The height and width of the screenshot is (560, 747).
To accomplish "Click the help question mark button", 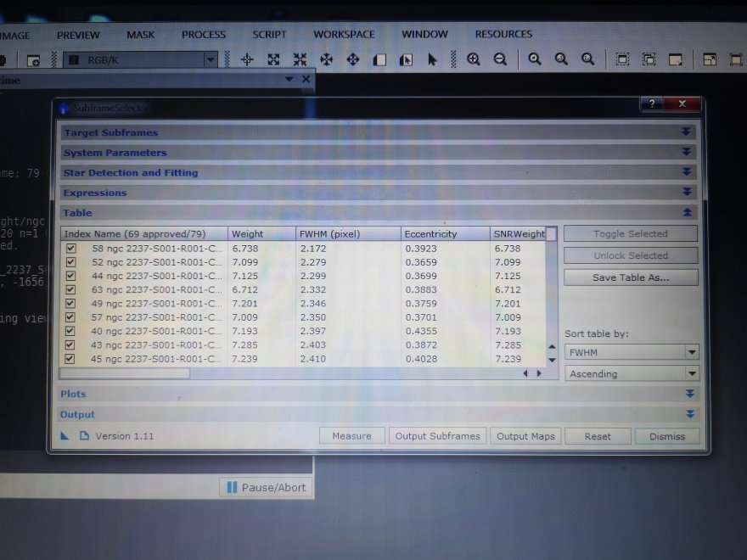I will (652, 104).
